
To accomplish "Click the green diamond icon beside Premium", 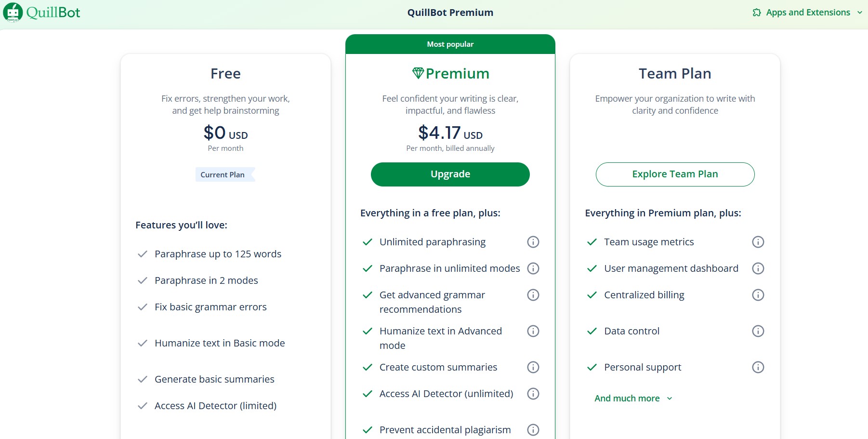I will [417, 73].
